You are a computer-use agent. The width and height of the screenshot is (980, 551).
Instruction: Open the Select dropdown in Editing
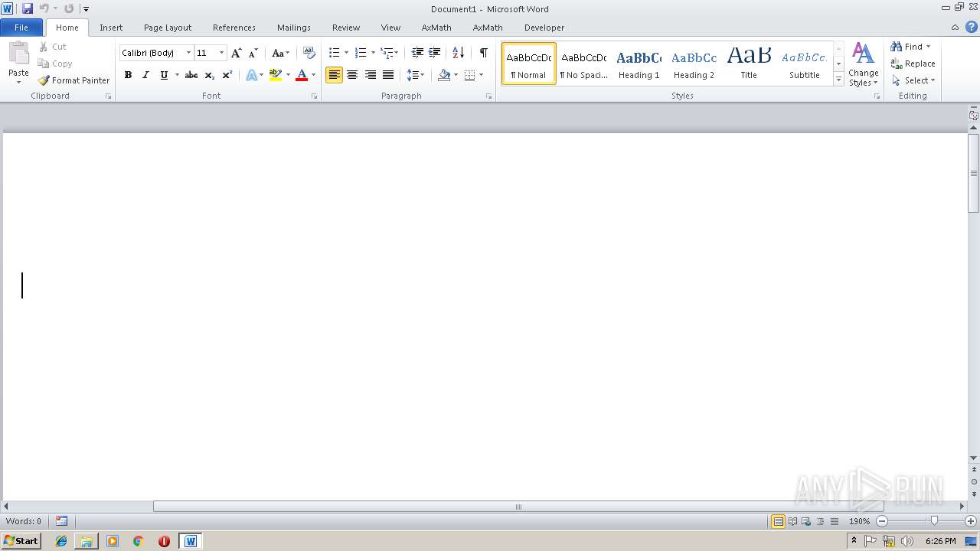[x=913, y=80]
